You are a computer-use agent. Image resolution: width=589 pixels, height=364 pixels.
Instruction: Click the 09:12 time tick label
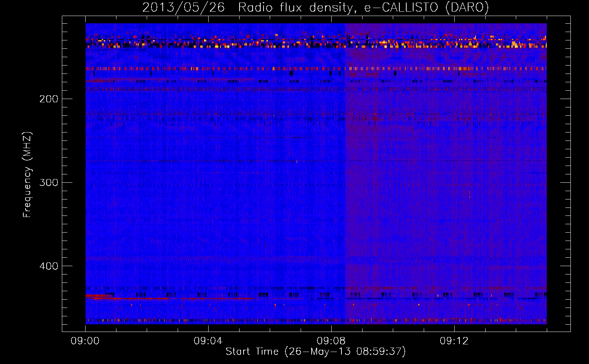454,341
